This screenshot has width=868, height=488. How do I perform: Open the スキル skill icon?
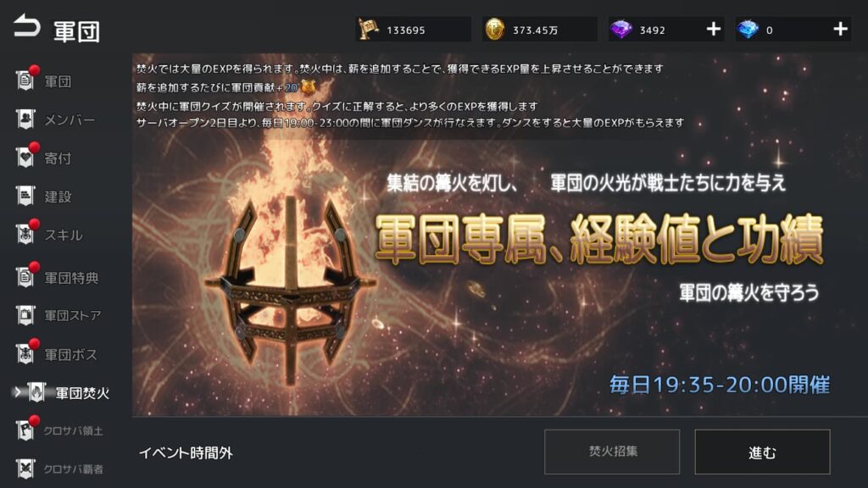tap(25, 235)
